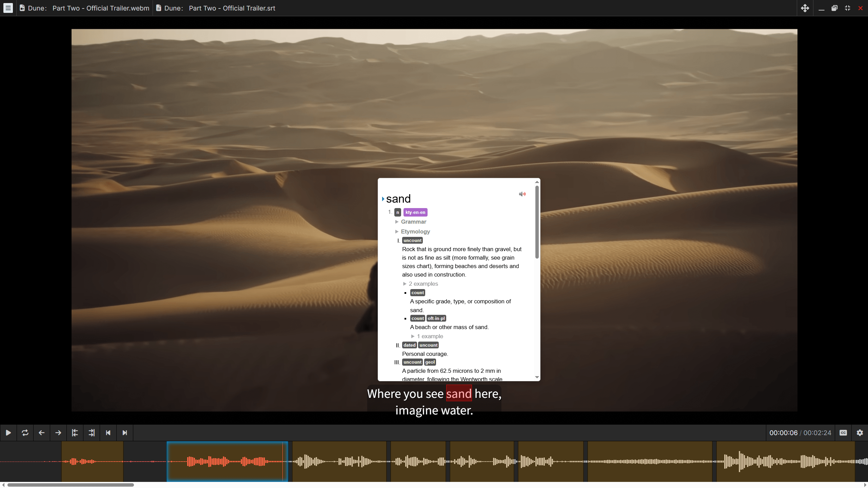Go to next subtitle with right arrow

coord(58,433)
